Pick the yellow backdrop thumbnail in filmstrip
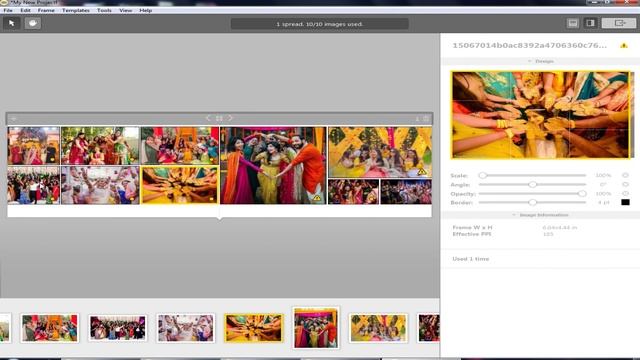640x360 pixels. click(x=378, y=328)
